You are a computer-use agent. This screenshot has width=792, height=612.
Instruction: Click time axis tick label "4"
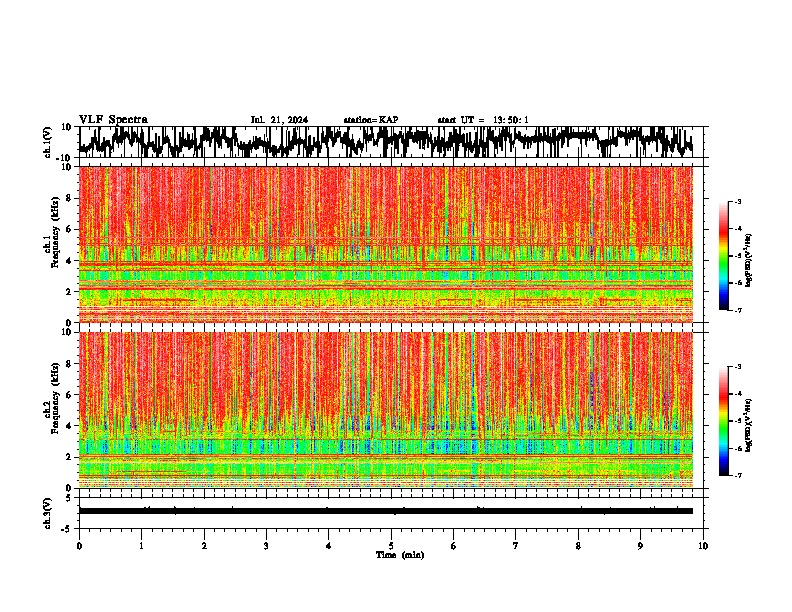[329, 546]
